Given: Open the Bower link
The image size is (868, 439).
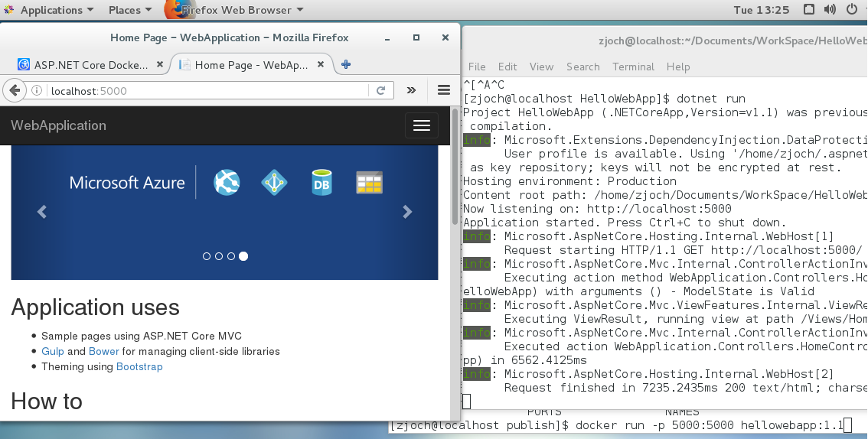Looking at the screenshot, I should coord(103,351).
